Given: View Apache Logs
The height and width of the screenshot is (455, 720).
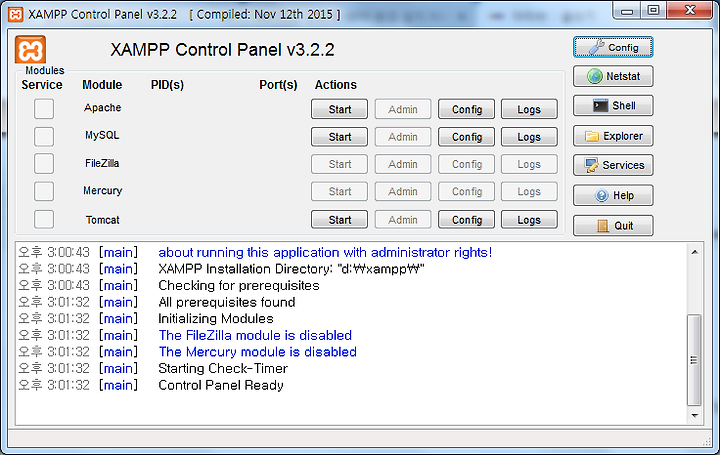Looking at the screenshot, I should (x=529, y=109).
